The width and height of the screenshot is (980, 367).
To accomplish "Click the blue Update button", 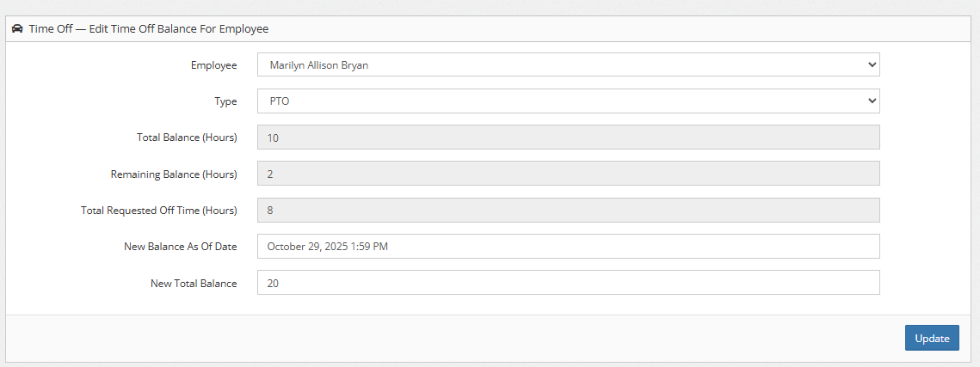I will click(932, 339).
